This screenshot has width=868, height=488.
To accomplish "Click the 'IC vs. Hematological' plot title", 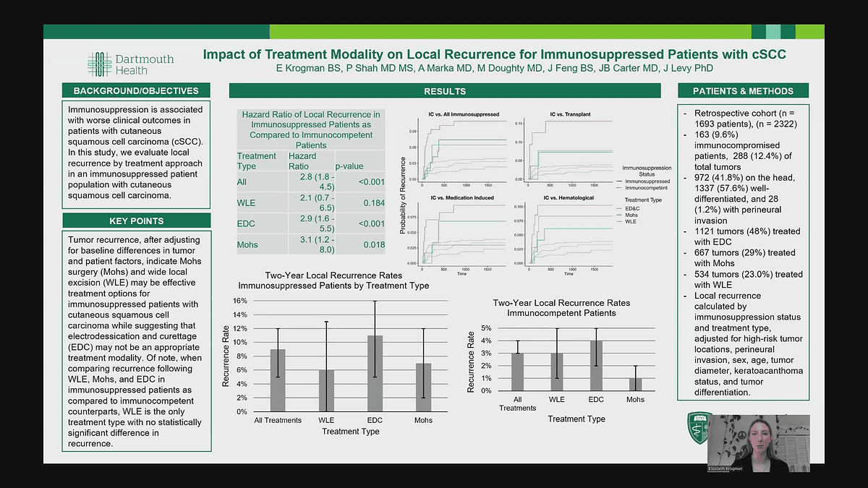I will point(568,197).
